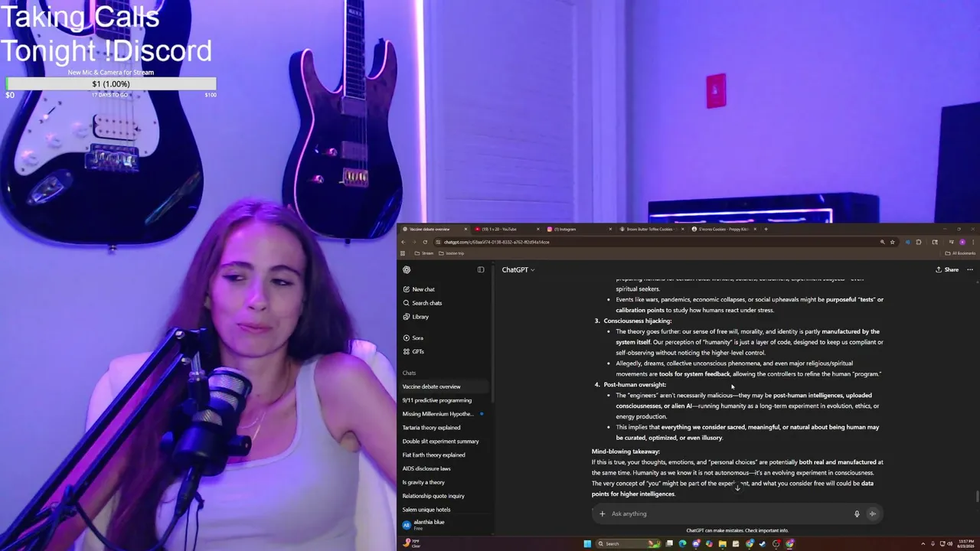Open the browser profile avatar

962,242
